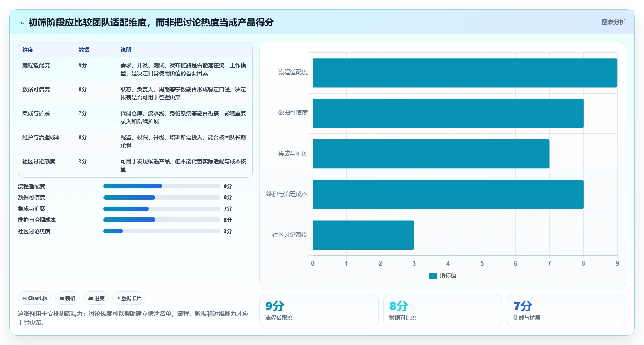644x345 pixels.
Task: Open the 9分 流程适配度 data card
Action: point(319,310)
